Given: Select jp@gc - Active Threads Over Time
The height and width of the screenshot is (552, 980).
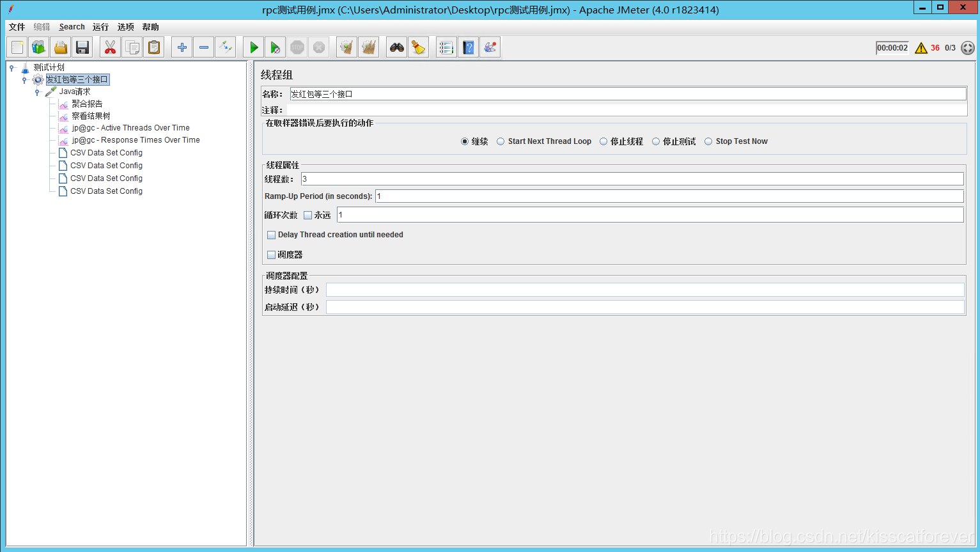Looking at the screenshot, I should (x=130, y=128).
